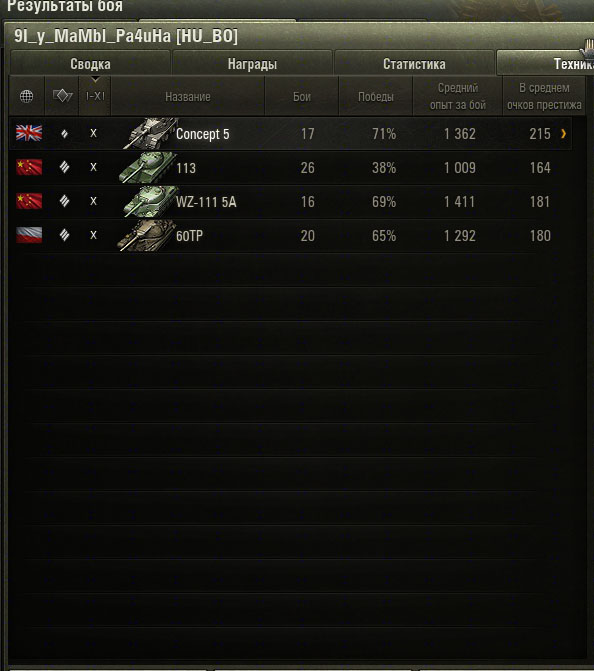
Task: Click the 60TP tank thumbnail
Action: click(147, 235)
